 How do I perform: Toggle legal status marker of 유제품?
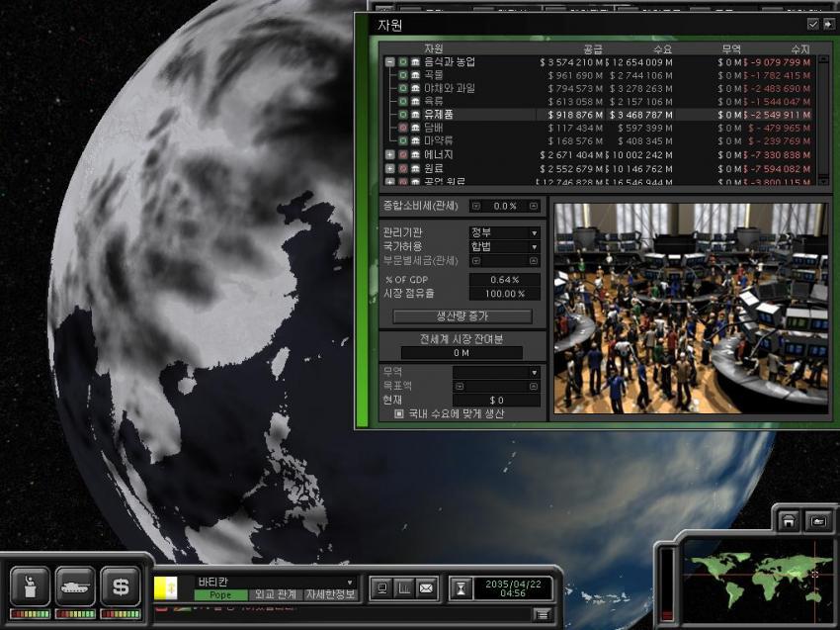tap(403, 114)
